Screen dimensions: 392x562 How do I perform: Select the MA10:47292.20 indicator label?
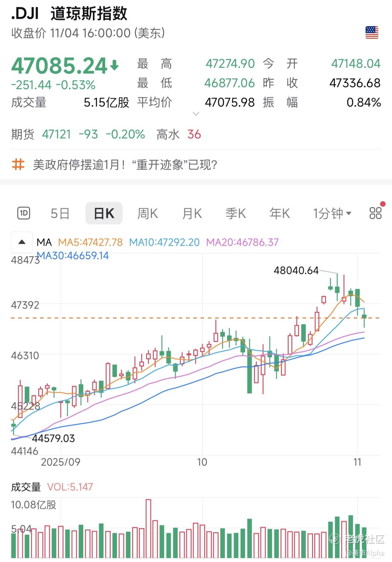[x=164, y=242]
